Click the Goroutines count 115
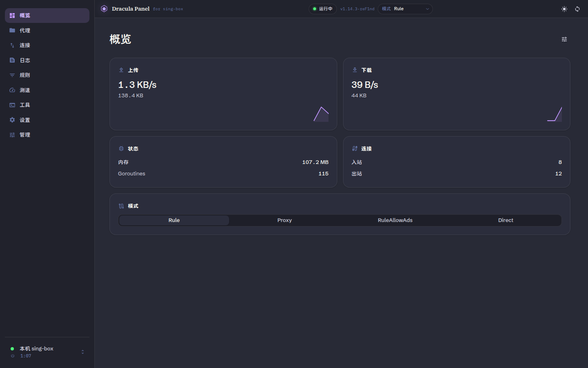This screenshot has width=588, height=368. [323, 174]
